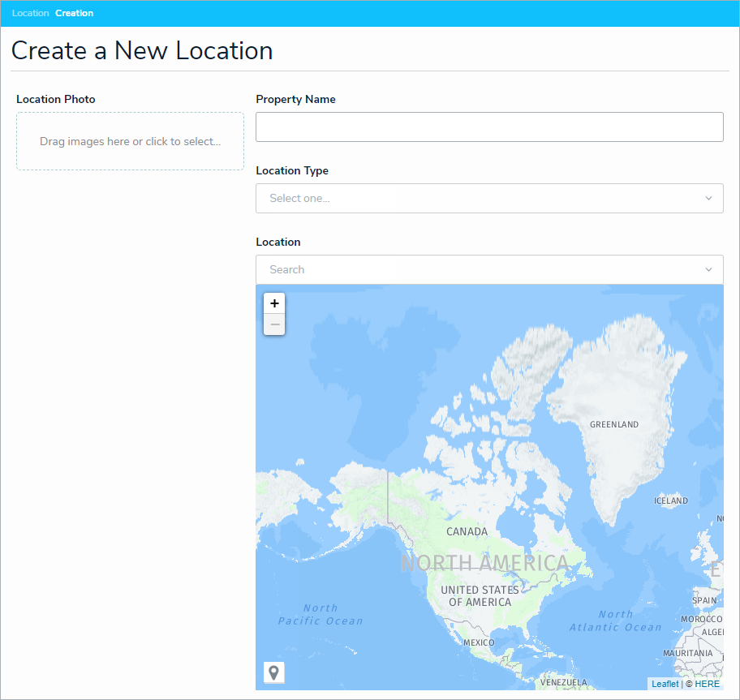Click the Canada label on the map

point(467,532)
